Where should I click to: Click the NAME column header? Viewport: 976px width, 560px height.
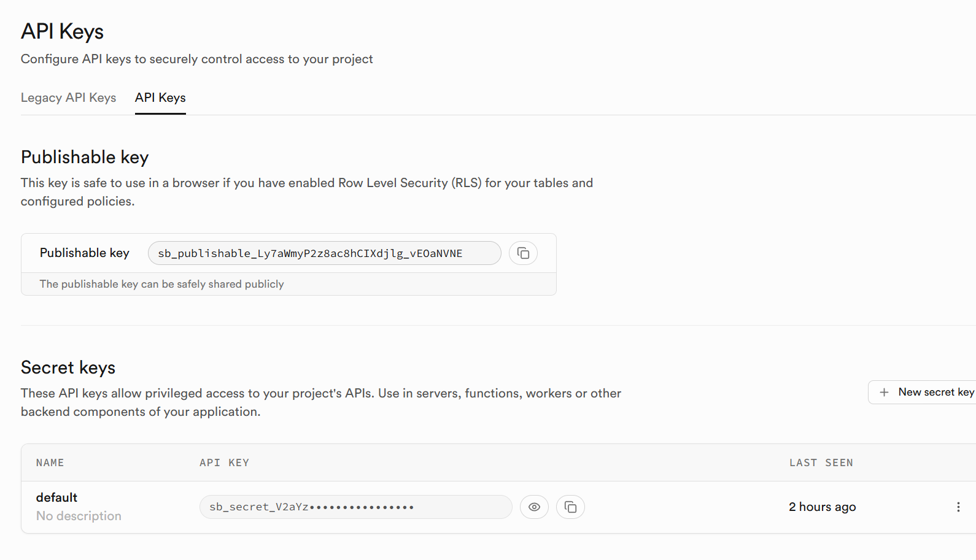point(50,463)
